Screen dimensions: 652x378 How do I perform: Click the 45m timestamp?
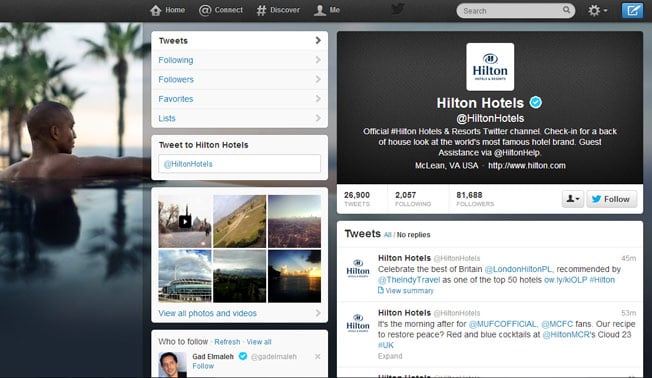coord(628,258)
